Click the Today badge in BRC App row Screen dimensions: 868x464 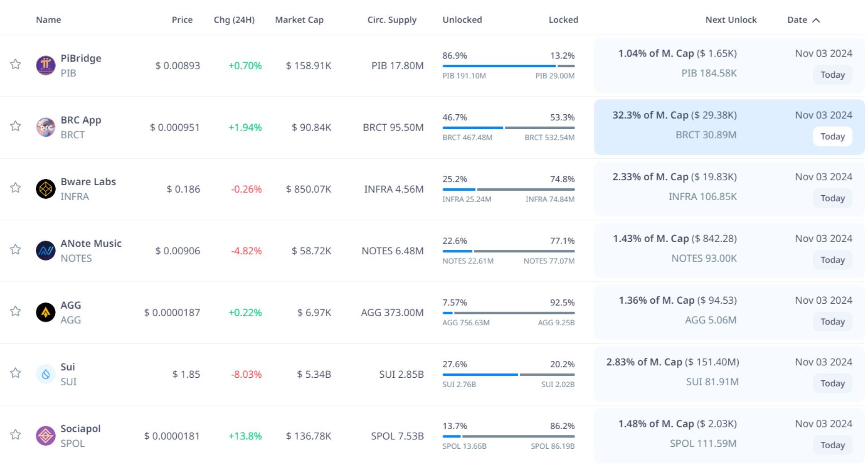tap(832, 136)
